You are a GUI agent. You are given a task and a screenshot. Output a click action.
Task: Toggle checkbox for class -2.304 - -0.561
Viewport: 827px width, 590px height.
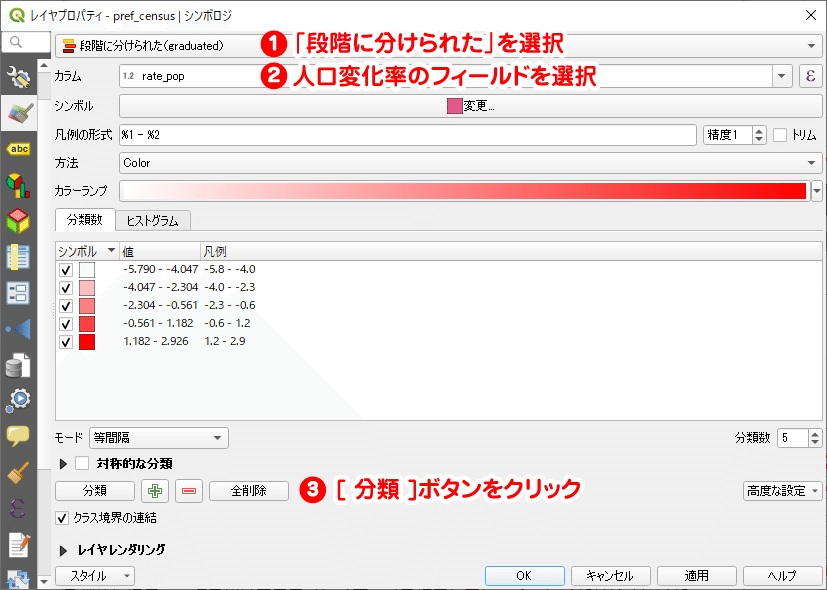click(x=66, y=306)
